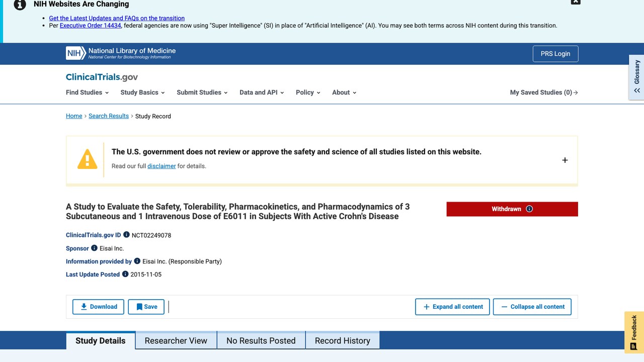Click Collapse all content button
The height and width of the screenshot is (362, 644).
pos(532,307)
